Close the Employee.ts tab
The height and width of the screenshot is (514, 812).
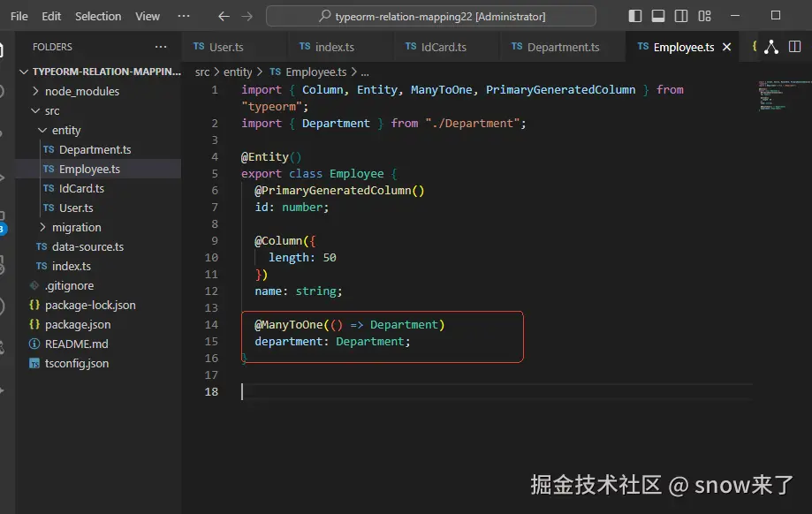pyautogui.click(x=726, y=47)
